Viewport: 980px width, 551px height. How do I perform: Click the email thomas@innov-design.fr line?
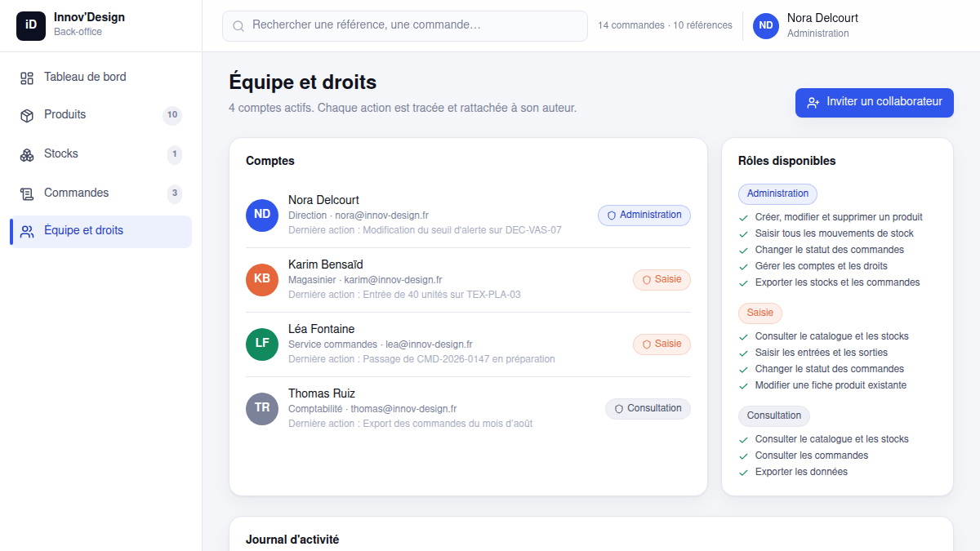(x=372, y=409)
